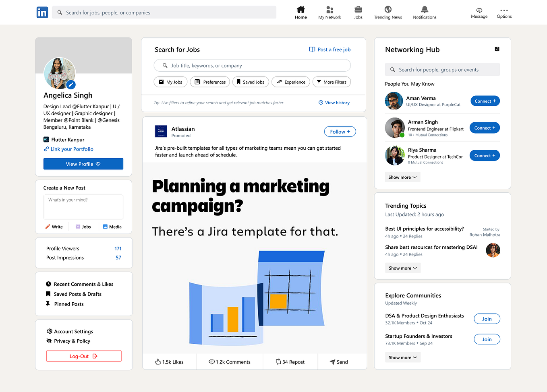Open the Message icon
The image size is (547, 392).
pyautogui.click(x=479, y=12)
